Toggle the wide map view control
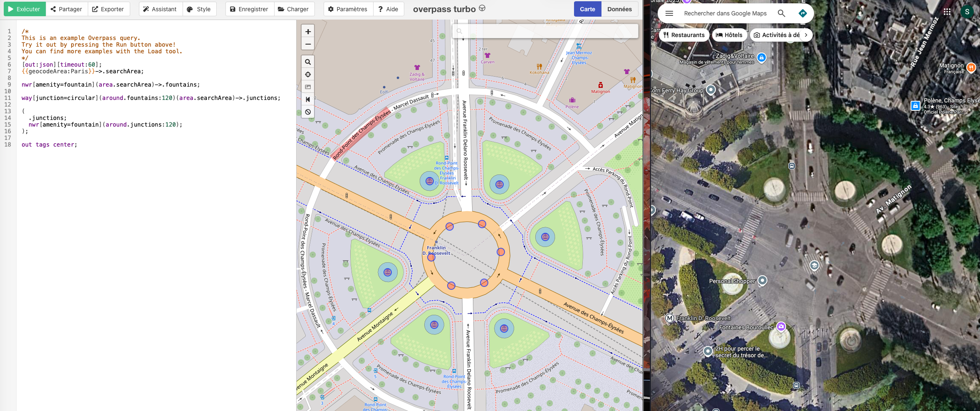980x411 pixels. [x=308, y=100]
